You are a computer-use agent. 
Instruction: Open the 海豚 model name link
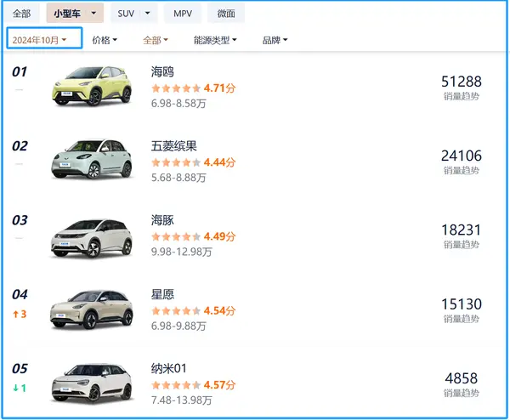(162, 220)
